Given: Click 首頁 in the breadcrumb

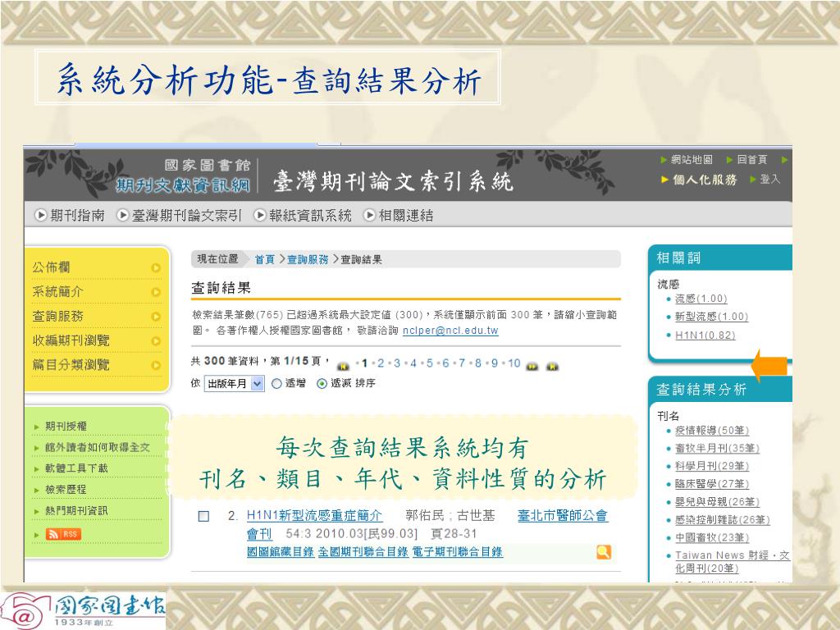Looking at the screenshot, I should (264, 259).
